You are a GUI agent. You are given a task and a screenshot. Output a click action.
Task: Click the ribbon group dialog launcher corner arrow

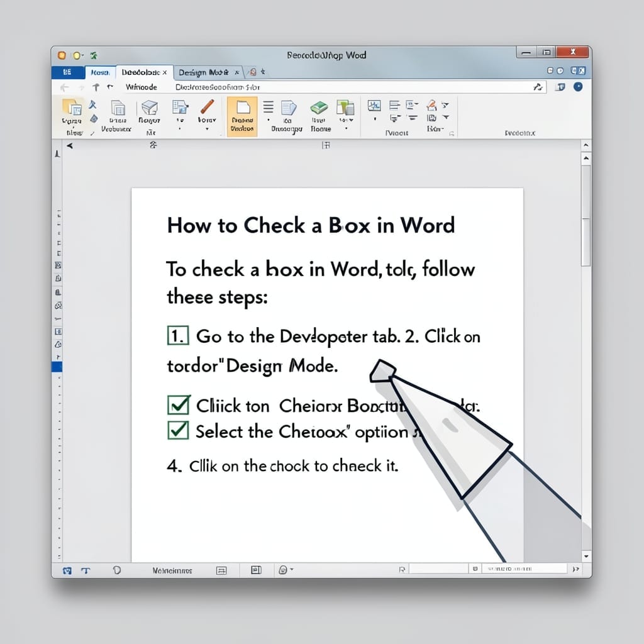pos(452,133)
